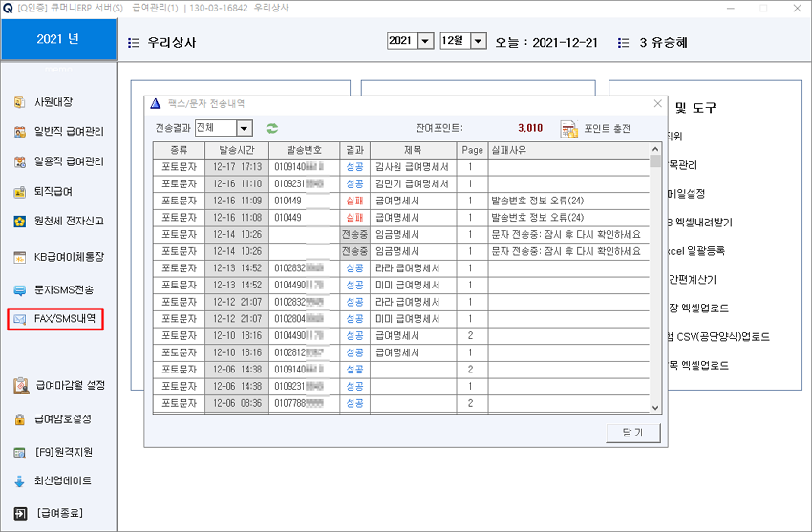Select the 퇴직급여 sidebar icon
The width and height of the screenshot is (812, 532).
20,191
